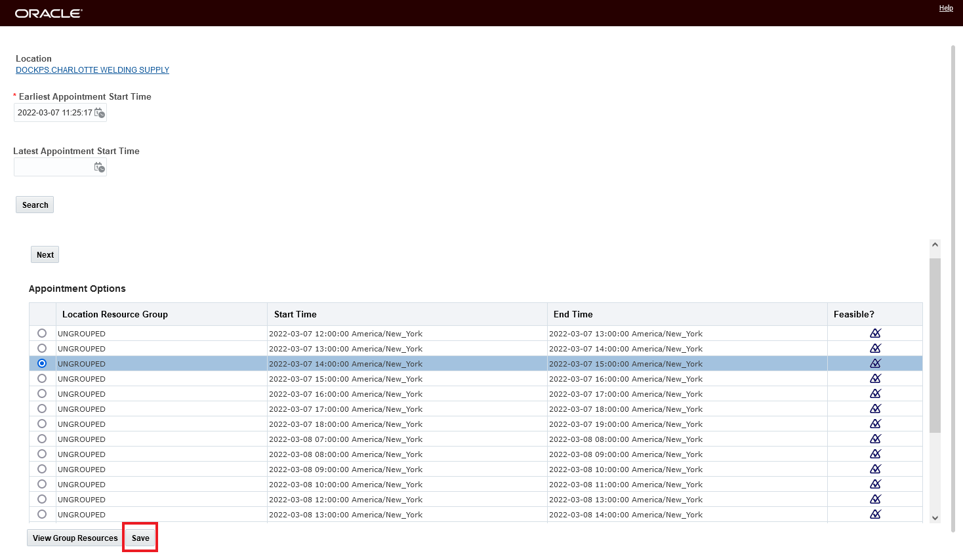This screenshot has height=560, width=963.
Task: Focus the Latest Appointment Start Time field
Action: tap(54, 167)
